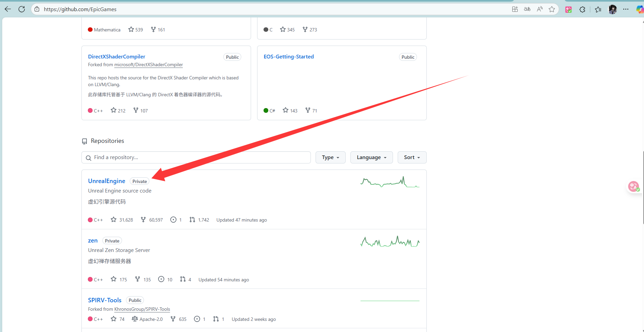Open the UnrealEngine repository link

click(x=106, y=181)
